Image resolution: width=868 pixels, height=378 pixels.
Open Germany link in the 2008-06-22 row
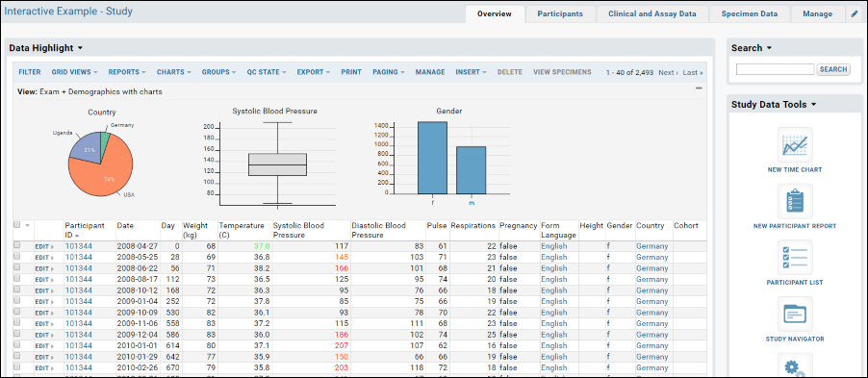point(652,267)
